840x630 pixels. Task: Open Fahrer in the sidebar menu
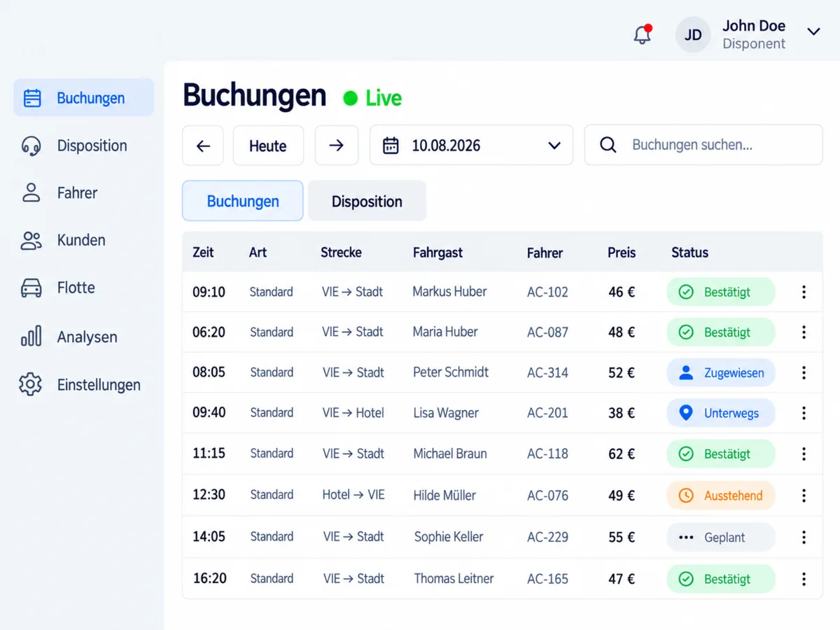click(x=84, y=192)
